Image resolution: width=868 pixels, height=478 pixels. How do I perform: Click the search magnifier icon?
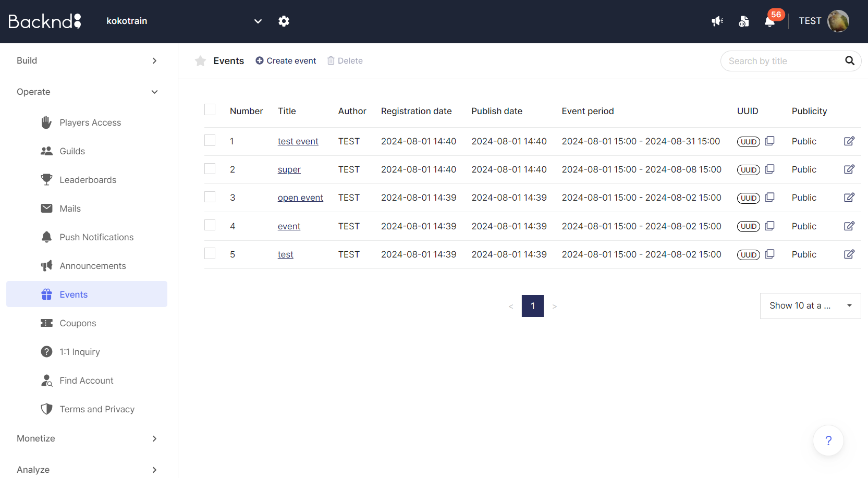[x=849, y=61]
